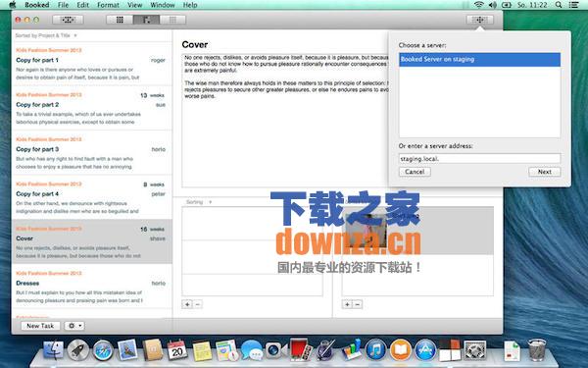Launch Safari from the Dock
588x368 pixels.
point(103,350)
